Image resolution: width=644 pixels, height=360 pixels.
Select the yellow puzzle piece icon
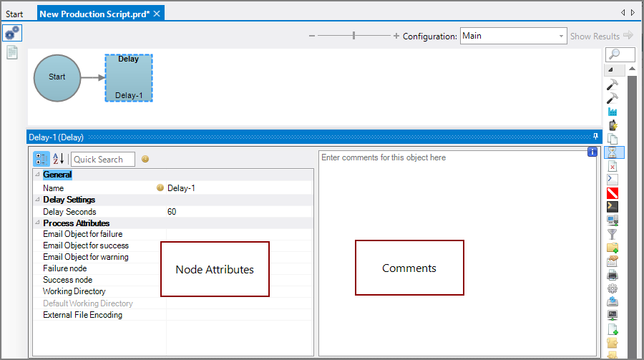click(x=613, y=342)
